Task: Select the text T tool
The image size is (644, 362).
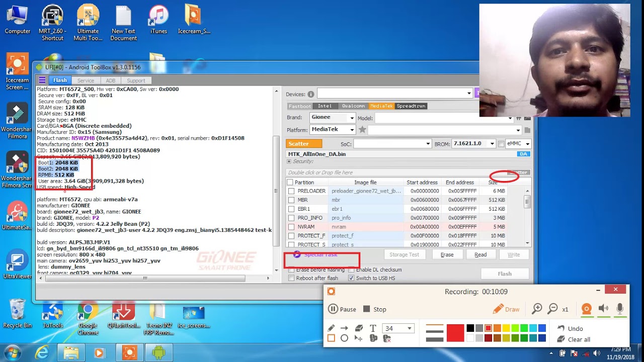Action: tap(373, 328)
